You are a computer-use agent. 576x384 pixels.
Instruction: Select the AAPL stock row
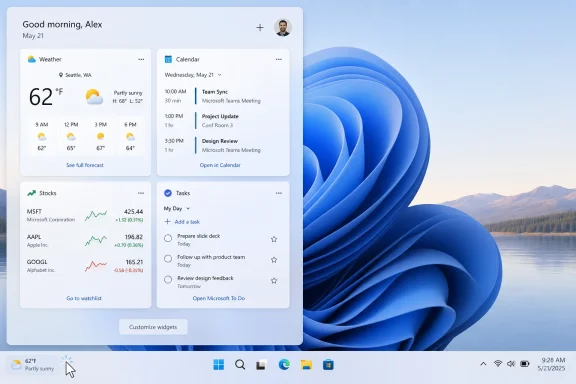point(85,241)
